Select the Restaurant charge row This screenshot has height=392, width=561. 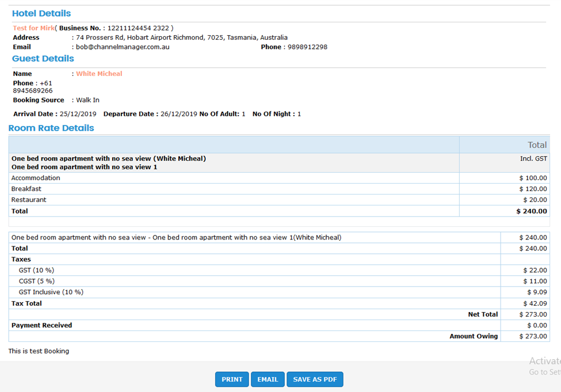point(29,200)
